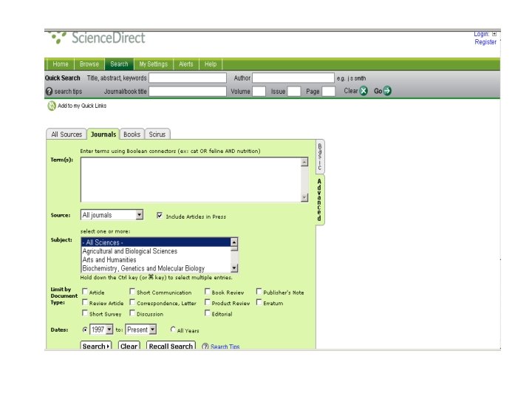Image resolution: width=532 pixels, height=399 pixels.
Task: Check the Publisher's Note checkbox
Action: (259, 291)
